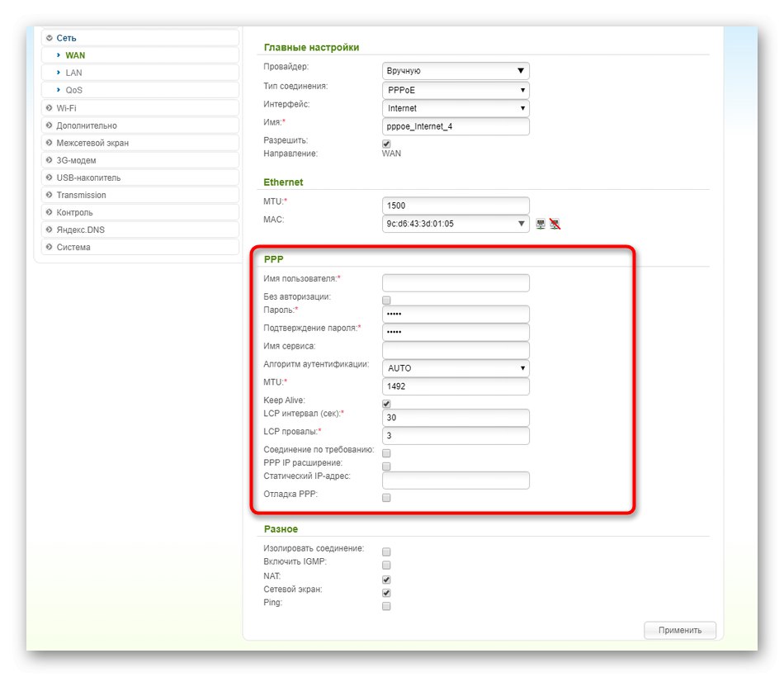Open the LAN submenu item
Screen dimensions: 784x677
pyautogui.click(x=140, y=73)
